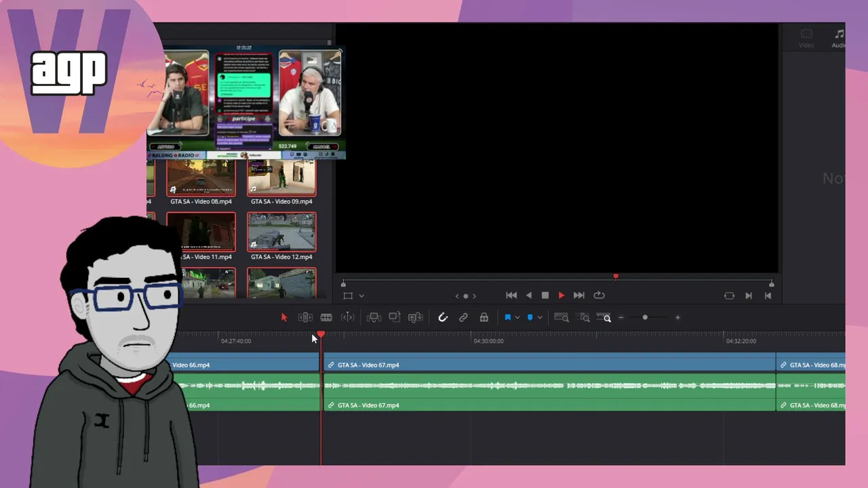Click the Stop playback button
This screenshot has height=488, width=868.
tap(545, 296)
